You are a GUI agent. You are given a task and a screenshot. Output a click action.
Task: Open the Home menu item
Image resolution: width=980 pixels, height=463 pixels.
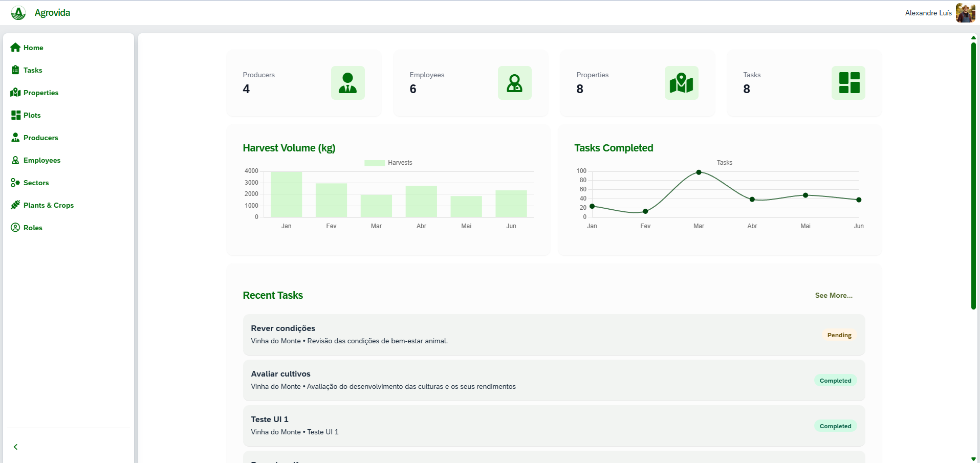[69, 48]
